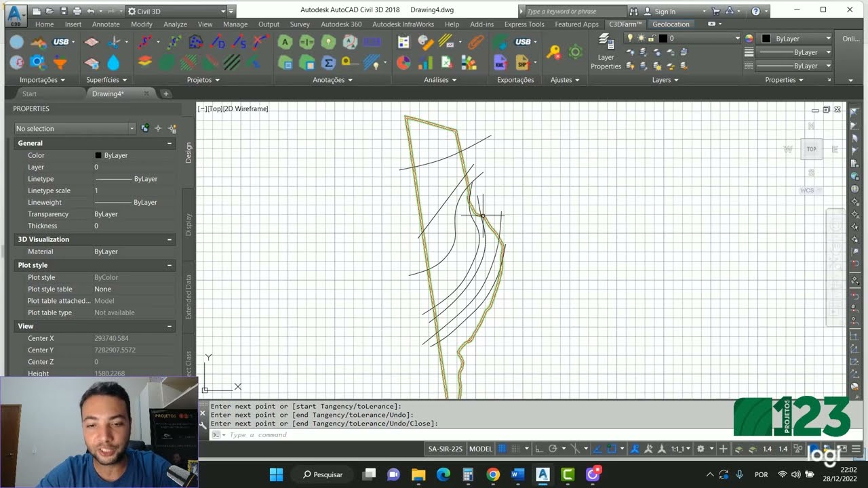This screenshot has width=868, height=488.
Task: Click the Save icon in Quick Access toolbar
Action: tap(63, 11)
